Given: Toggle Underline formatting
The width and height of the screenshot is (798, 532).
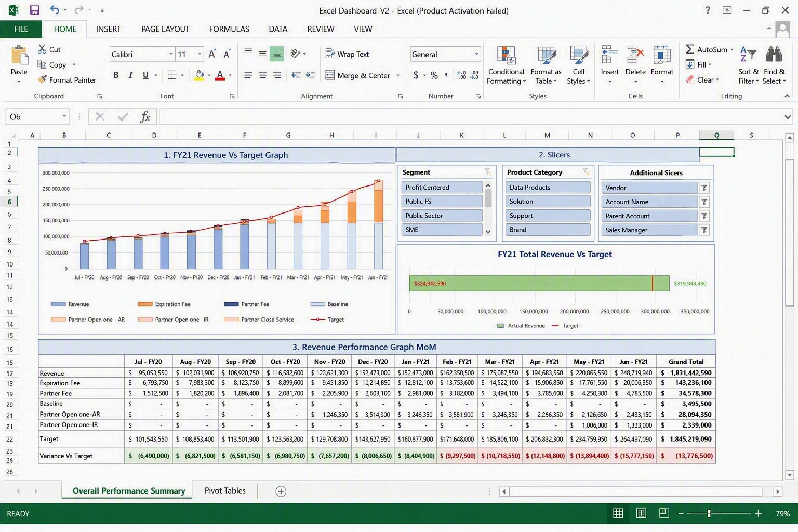Looking at the screenshot, I should pyautogui.click(x=145, y=75).
